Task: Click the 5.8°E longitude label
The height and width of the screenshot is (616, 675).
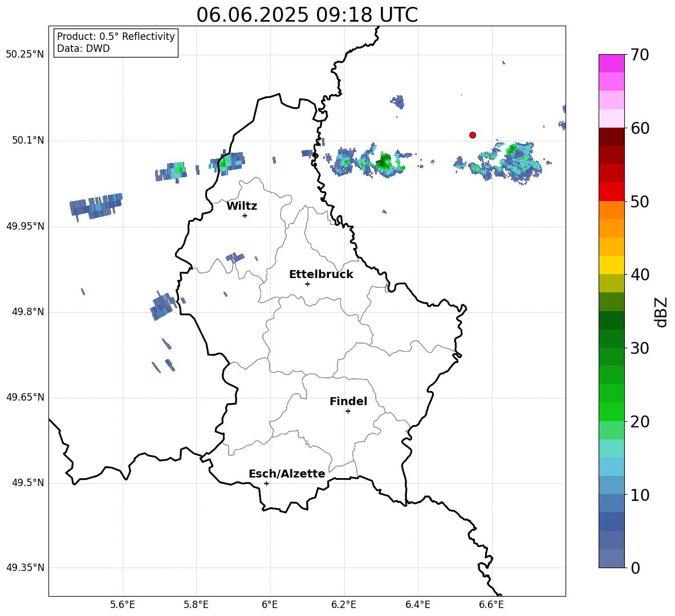Action: pos(196,605)
